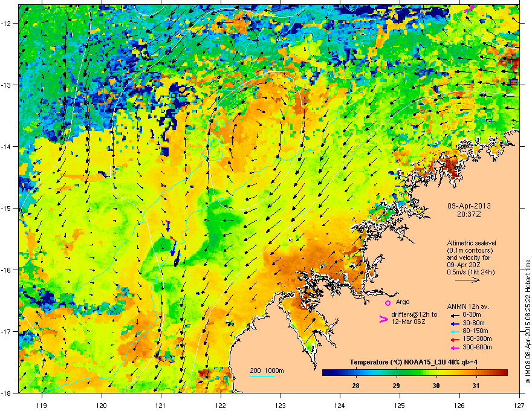Click the '12-Mar 06Z' legend text

pyautogui.click(x=408, y=322)
